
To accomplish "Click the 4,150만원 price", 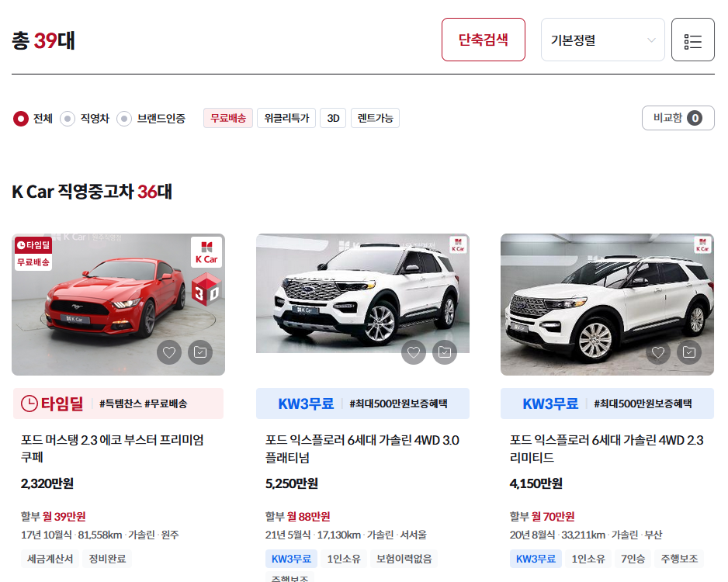I will click(536, 483).
